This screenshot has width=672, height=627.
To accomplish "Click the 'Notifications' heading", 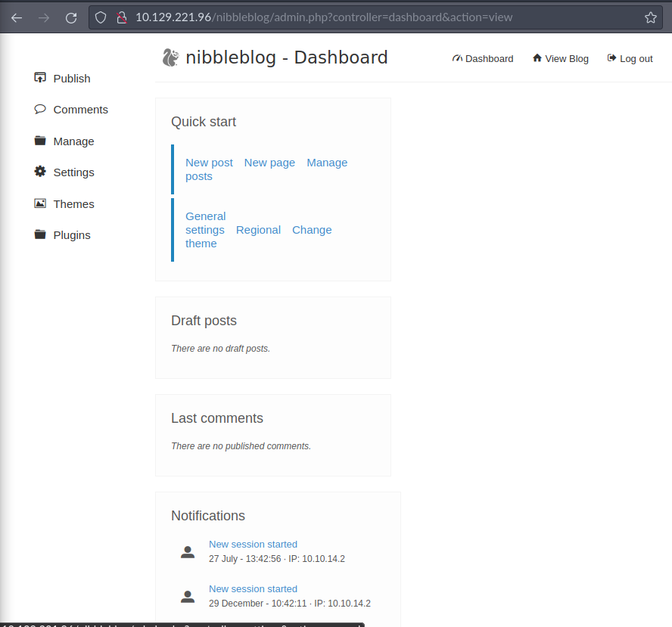I will 208,516.
